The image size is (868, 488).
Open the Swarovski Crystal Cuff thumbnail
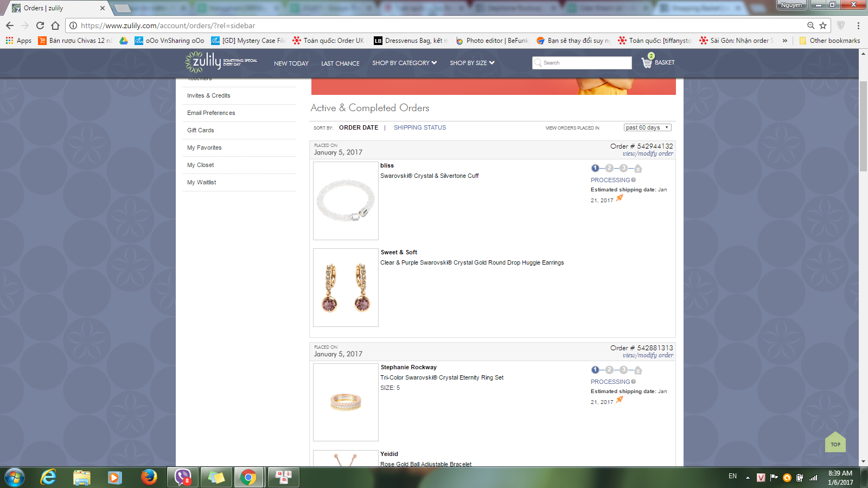coord(346,201)
